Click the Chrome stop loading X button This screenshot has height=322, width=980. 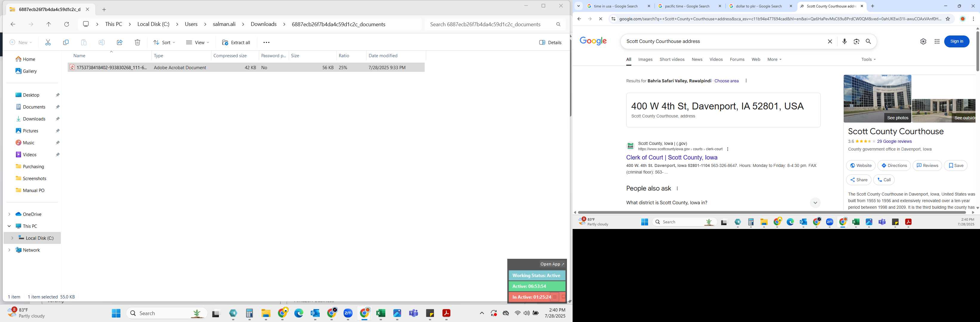tap(600, 18)
